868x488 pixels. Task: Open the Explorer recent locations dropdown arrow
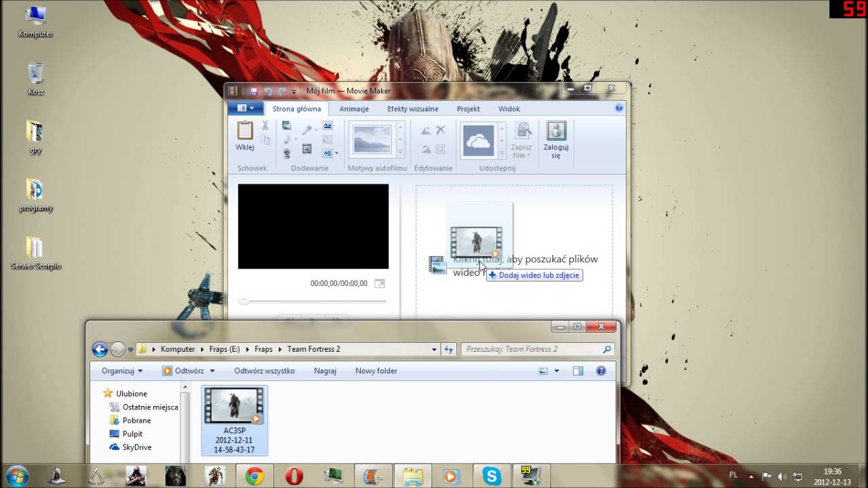(131, 350)
